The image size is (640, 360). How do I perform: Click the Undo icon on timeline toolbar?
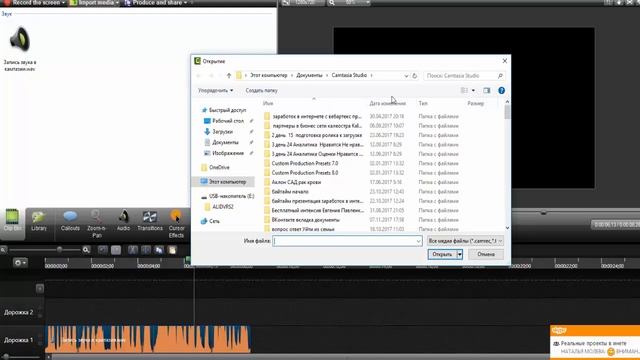pyautogui.click(x=103, y=250)
